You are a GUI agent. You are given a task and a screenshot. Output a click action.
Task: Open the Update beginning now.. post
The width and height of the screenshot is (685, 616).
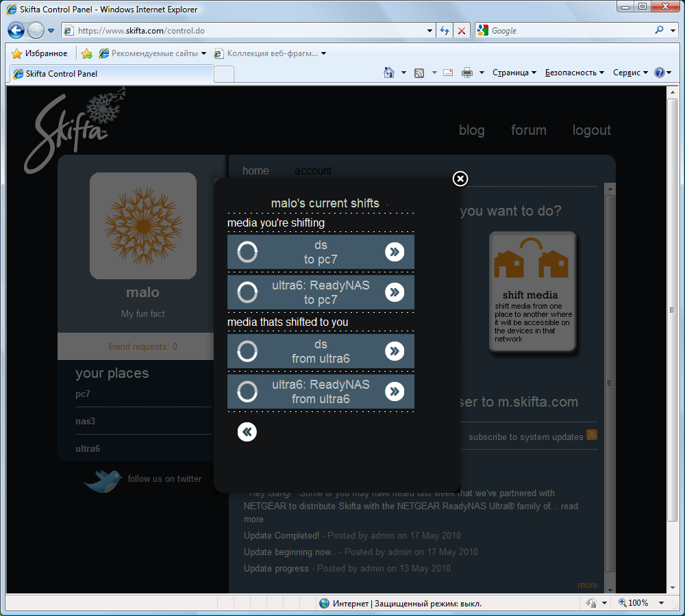290,552
